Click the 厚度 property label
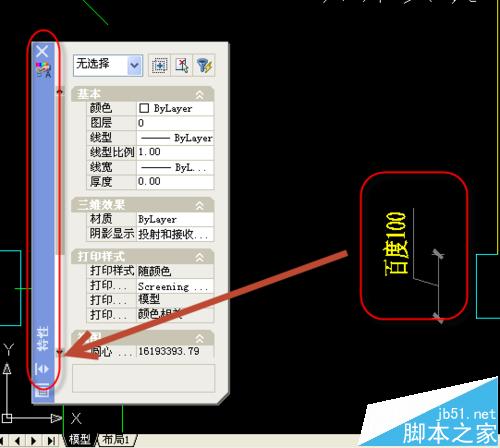Screen dimensions: 500x448 click(x=101, y=182)
